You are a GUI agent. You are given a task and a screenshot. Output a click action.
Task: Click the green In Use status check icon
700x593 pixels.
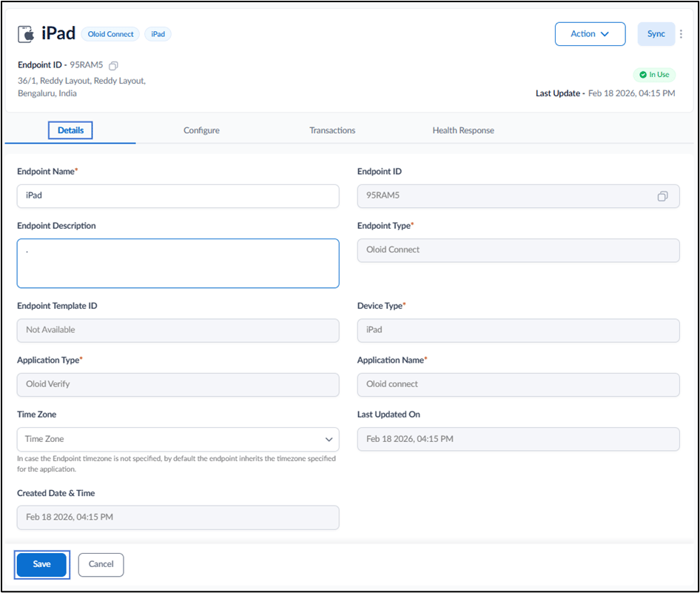(x=643, y=75)
